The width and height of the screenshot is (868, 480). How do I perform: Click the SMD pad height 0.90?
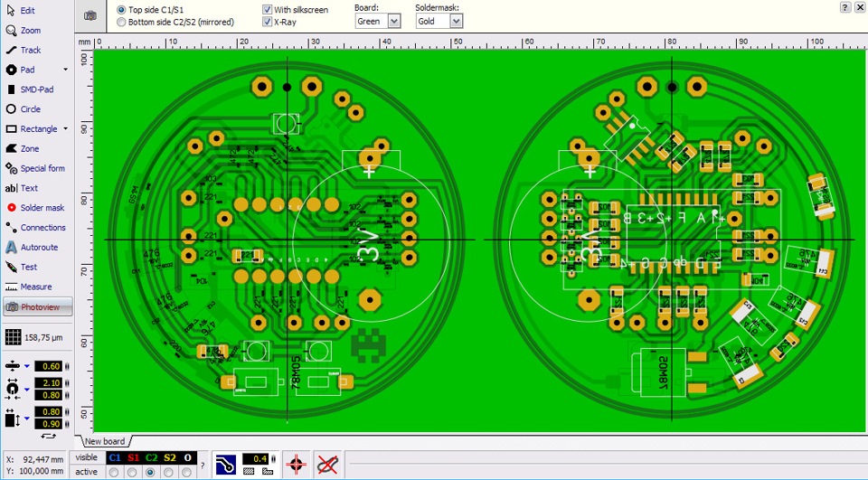pyautogui.click(x=49, y=424)
